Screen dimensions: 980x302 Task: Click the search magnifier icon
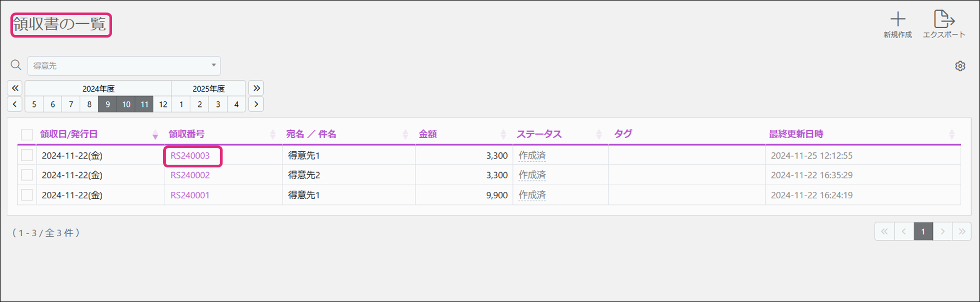16,65
